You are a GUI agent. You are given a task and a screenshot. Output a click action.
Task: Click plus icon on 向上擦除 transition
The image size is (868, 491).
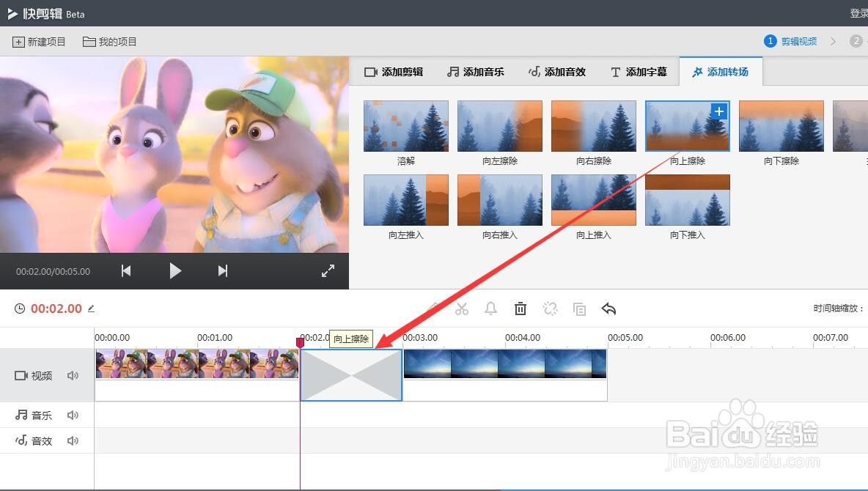(718, 111)
